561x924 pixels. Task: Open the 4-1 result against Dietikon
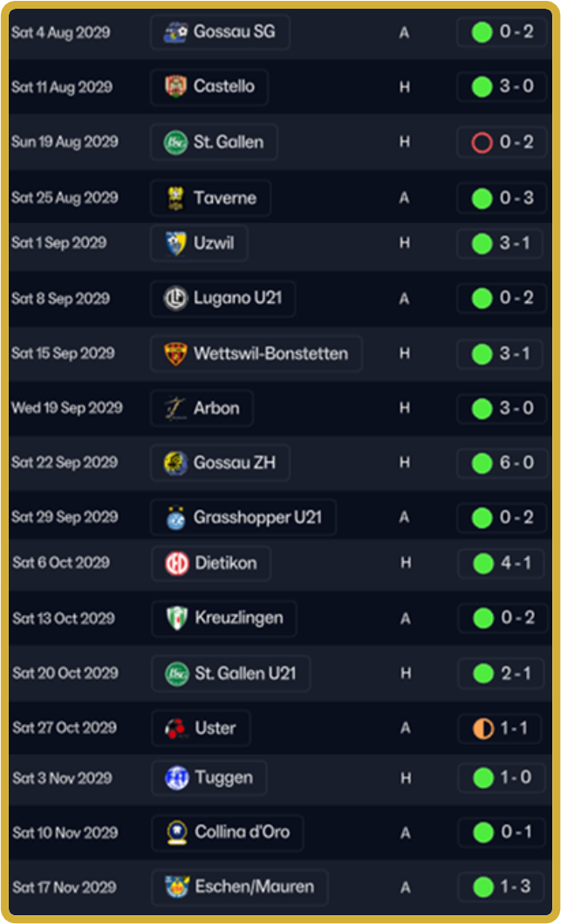click(503, 564)
